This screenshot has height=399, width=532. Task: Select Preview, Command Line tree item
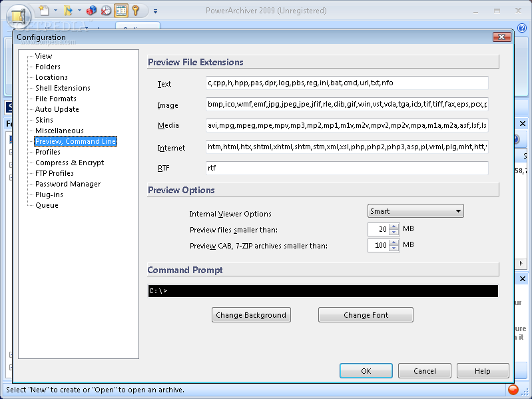[75, 141]
